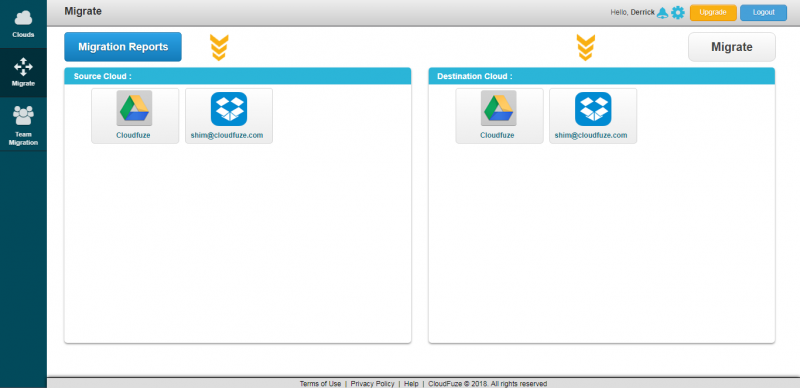800x388 pixels.
Task: Select Google Drive Cloudfuze as destination cloud
Action: pyautogui.click(x=499, y=116)
